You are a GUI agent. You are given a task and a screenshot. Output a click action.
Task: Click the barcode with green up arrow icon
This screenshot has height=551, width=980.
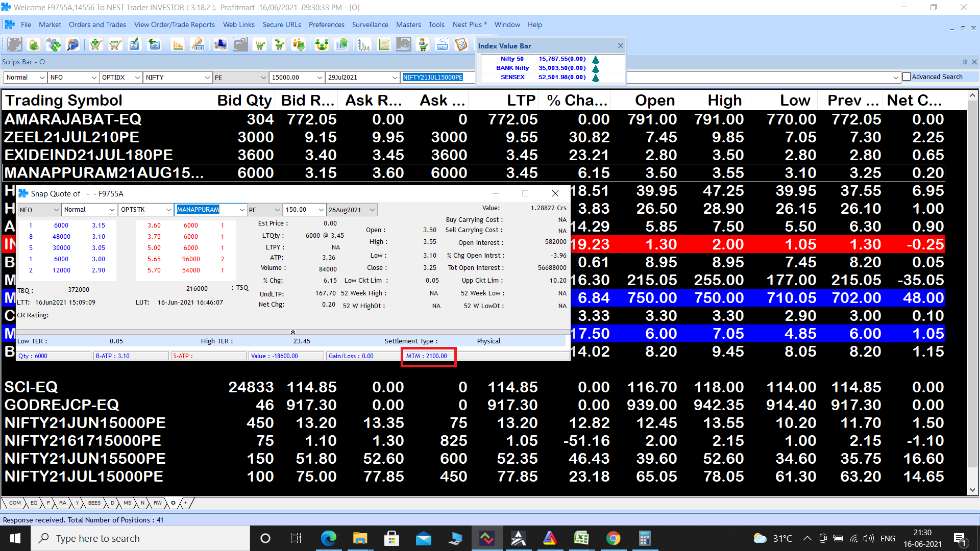(341, 45)
